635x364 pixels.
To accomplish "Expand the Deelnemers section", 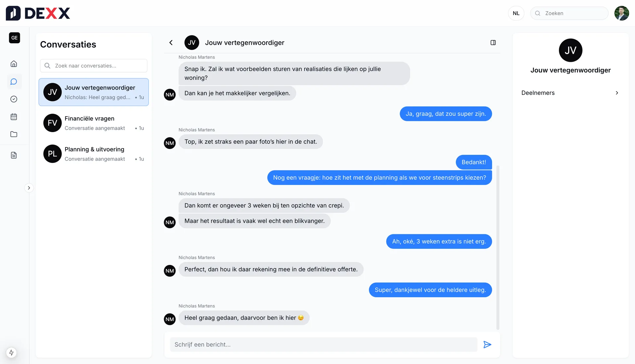I will click(570, 93).
